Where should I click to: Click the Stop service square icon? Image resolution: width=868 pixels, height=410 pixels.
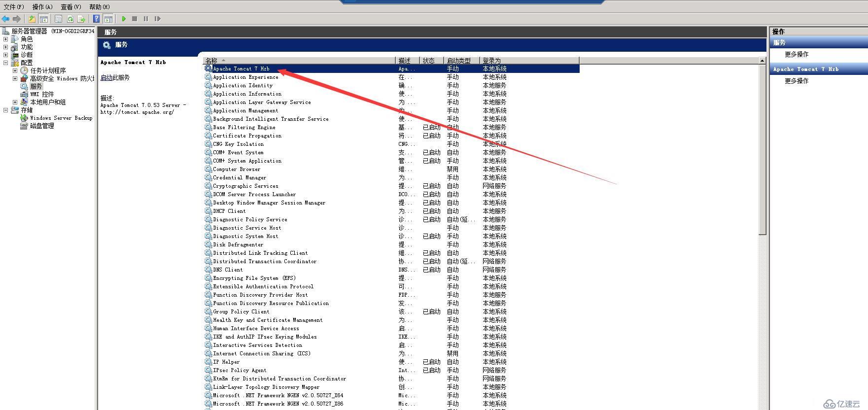tap(135, 19)
